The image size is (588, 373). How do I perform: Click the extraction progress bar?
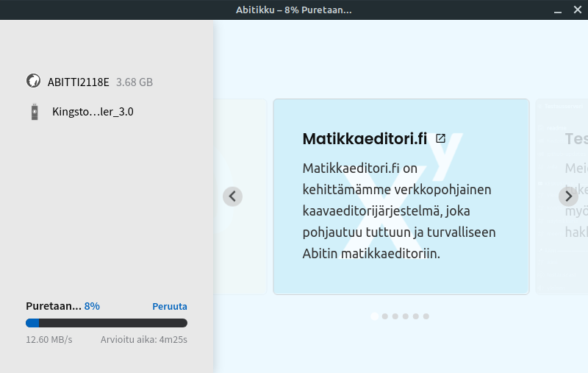point(107,323)
